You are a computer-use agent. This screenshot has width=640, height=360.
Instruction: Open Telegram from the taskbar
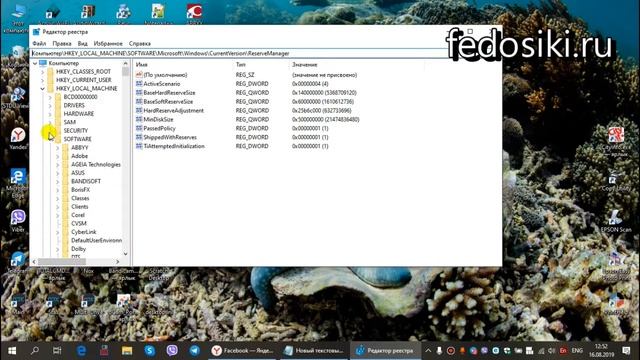coord(195,350)
